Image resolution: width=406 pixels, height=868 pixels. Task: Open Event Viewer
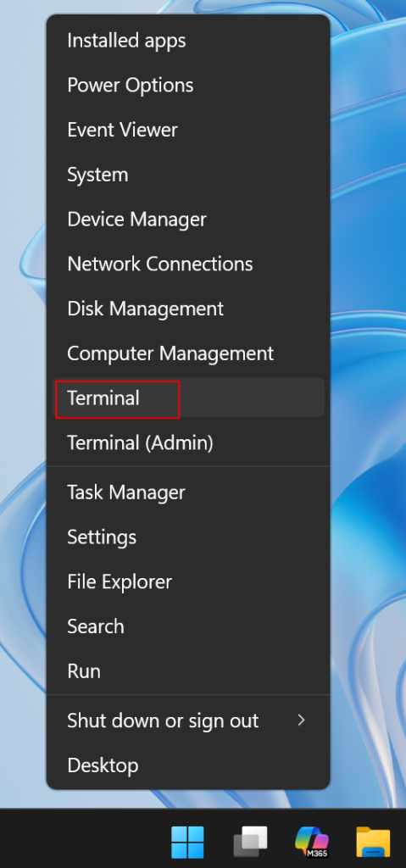tap(188, 130)
